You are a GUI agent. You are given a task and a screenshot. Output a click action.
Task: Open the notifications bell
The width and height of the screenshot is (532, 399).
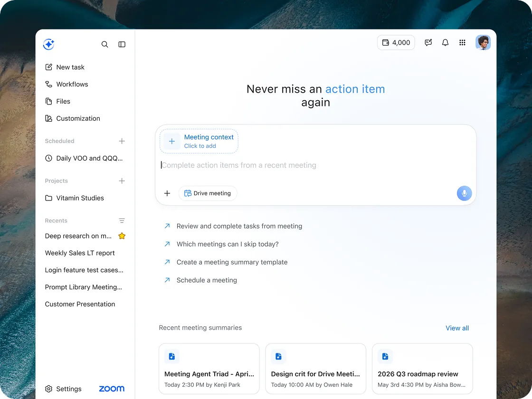coord(445,43)
